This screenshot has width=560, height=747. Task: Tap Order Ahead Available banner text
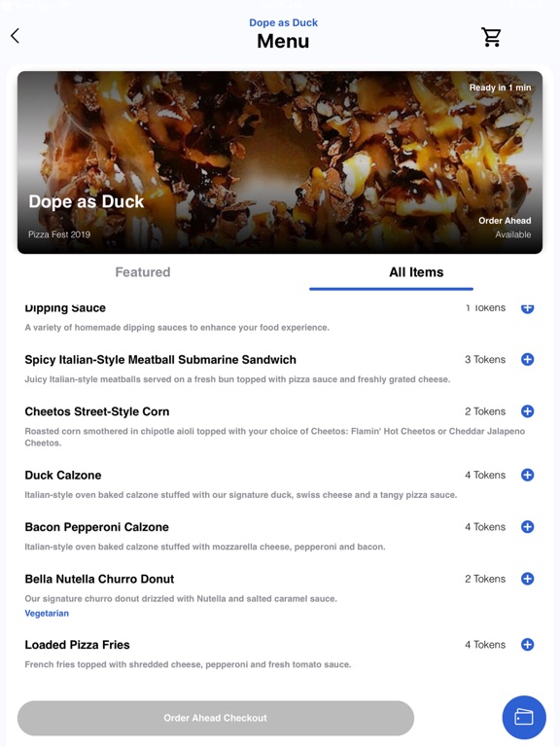pyautogui.click(x=505, y=228)
